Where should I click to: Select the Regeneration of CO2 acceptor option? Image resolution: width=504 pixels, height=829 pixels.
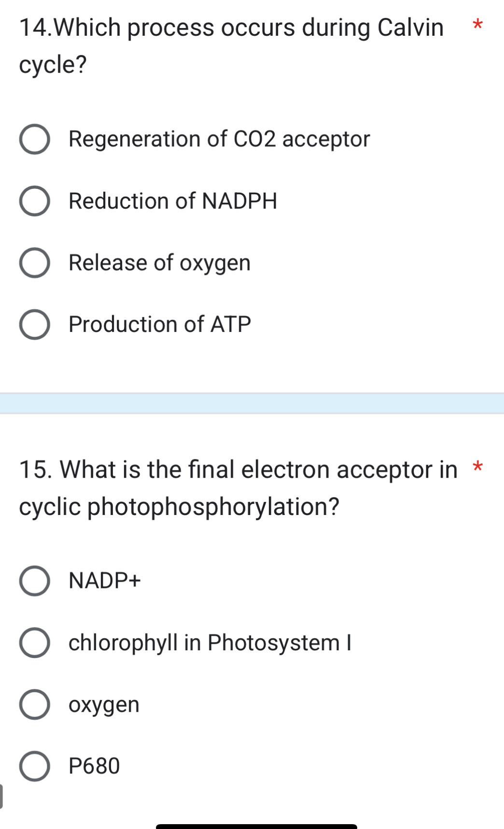pos(35,139)
